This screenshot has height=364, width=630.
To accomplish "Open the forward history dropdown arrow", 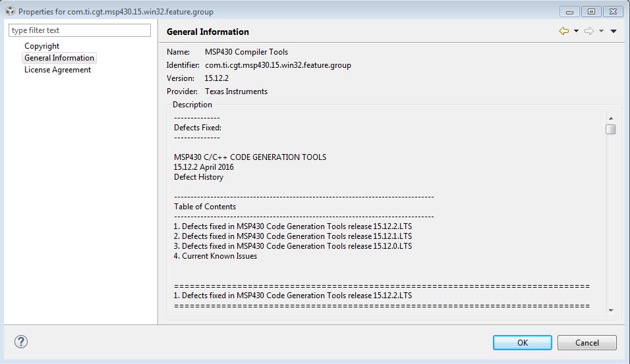I will (601, 31).
